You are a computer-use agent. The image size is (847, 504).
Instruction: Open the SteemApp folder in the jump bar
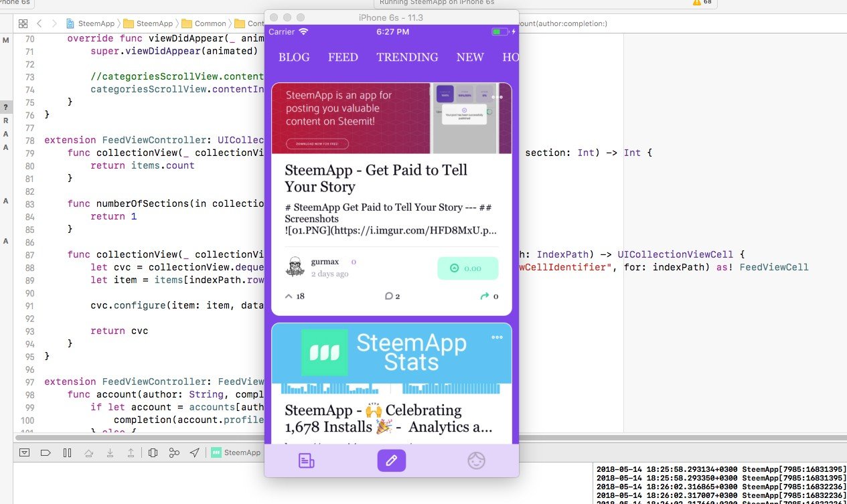tap(149, 23)
